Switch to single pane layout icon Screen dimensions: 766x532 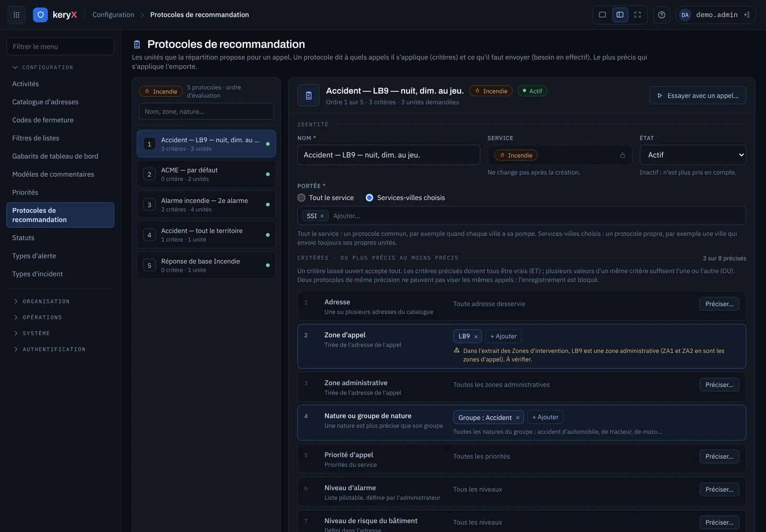(x=602, y=15)
